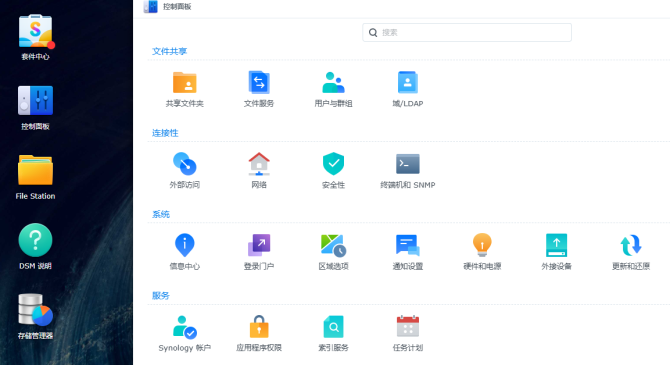Image resolution: width=670 pixels, height=365 pixels.
Task: Click the 文件共享 section heading
Action: (170, 51)
